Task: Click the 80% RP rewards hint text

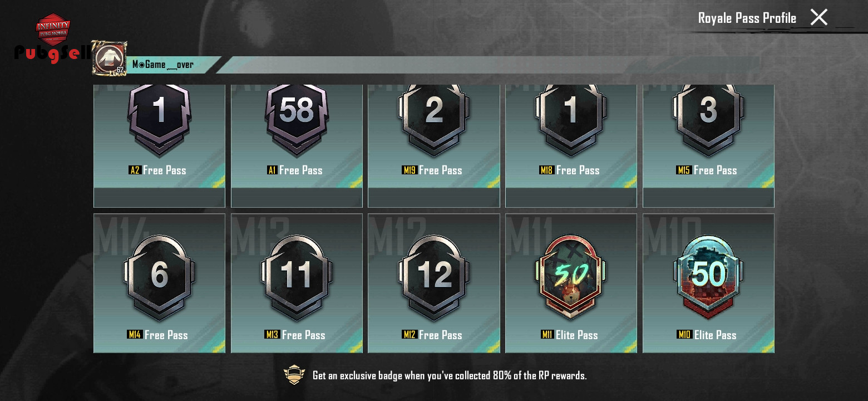Action: click(450, 375)
